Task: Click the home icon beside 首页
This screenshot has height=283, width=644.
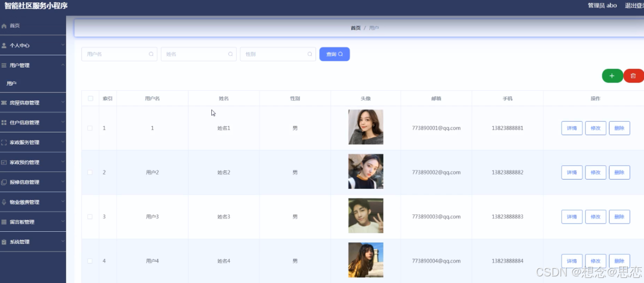Action: (x=4, y=26)
